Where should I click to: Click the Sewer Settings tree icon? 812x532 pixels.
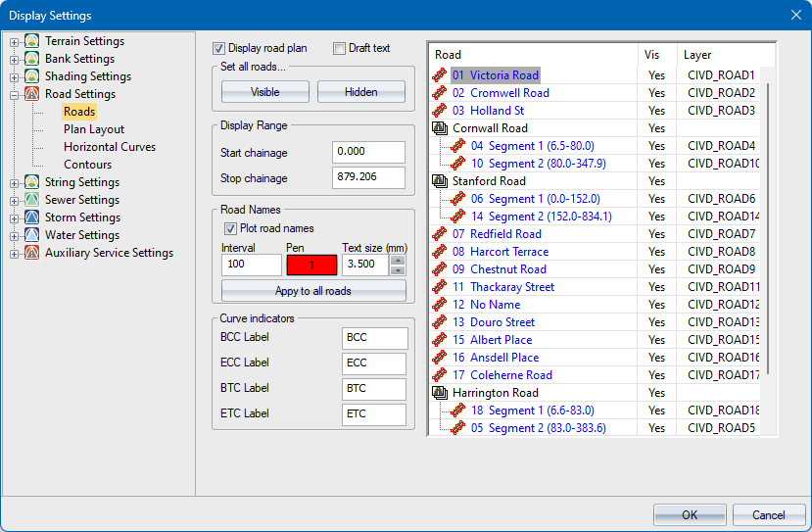32,200
